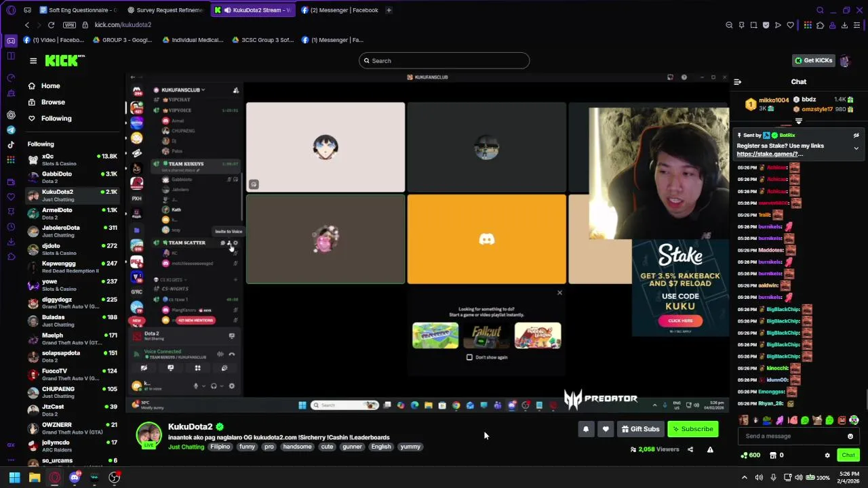Screen dimensions: 868x488
Task: Open File Explorer from taskbar
Action: click(x=35, y=478)
